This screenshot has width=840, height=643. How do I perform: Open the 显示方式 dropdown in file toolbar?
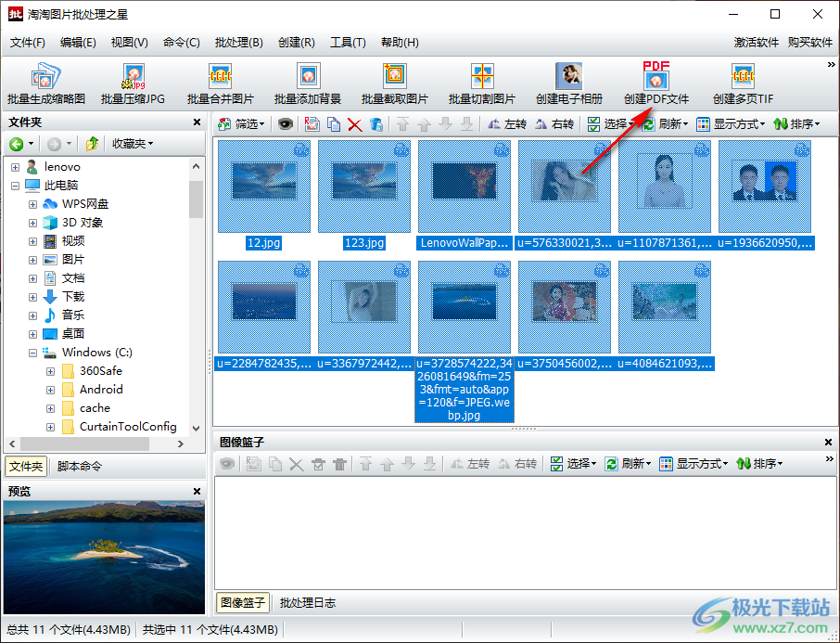tap(731, 124)
